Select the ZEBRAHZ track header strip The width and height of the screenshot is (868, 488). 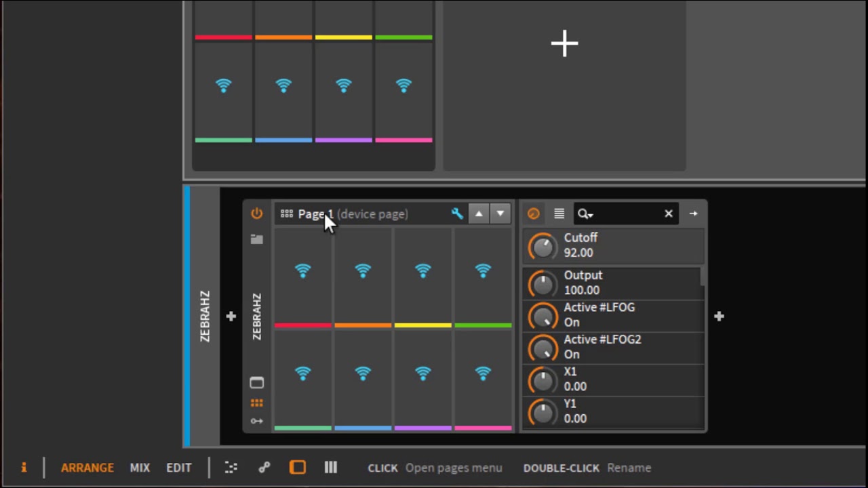pos(205,317)
